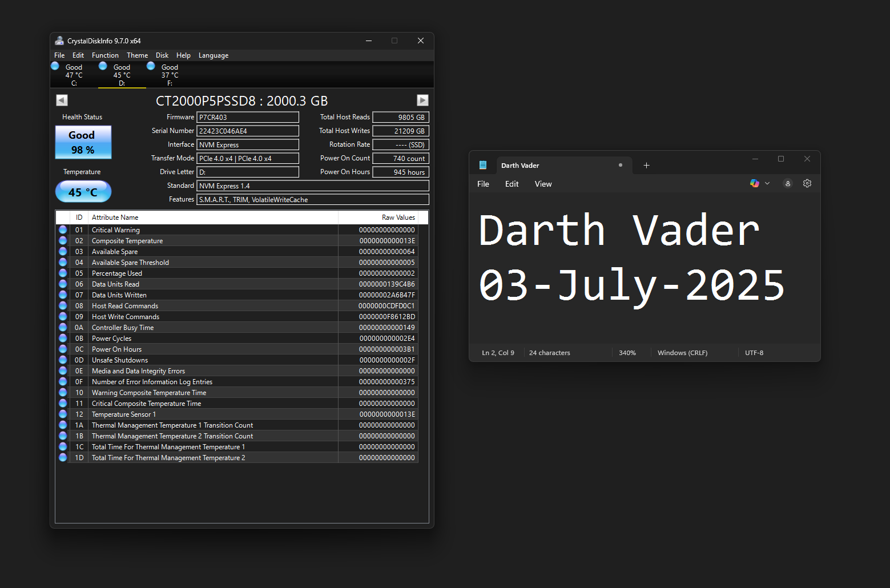The height and width of the screenshot is (588, 890).
Task: Click the Critical Warning status indicator
Action: coord(63,230)
